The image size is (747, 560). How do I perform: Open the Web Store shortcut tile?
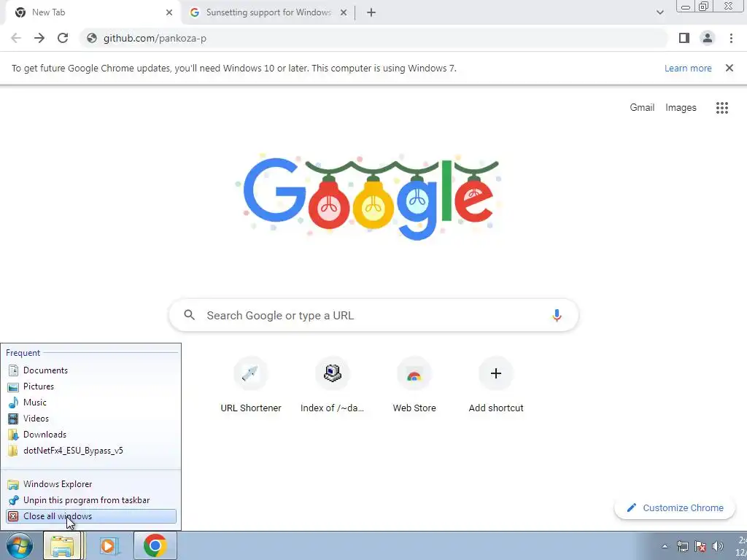[x=414, y=385]
